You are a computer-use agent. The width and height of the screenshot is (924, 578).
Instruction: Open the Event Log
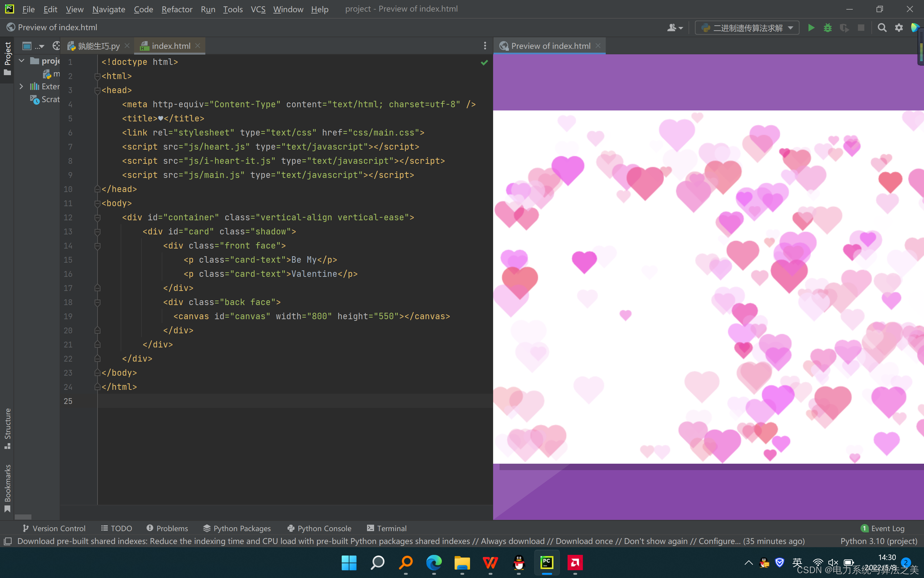[x=882, y=528]
